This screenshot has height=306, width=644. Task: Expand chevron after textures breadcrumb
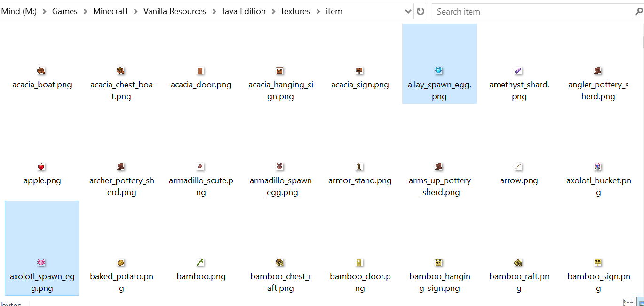click(x=318, y=11)
